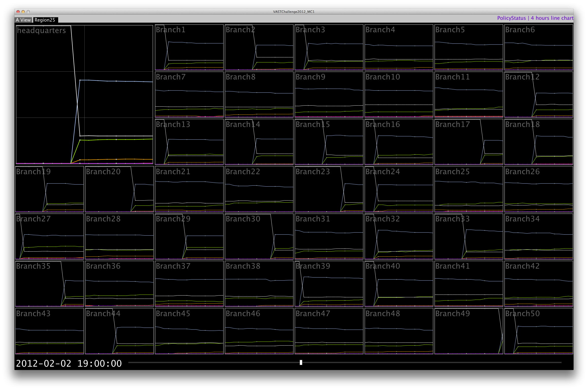Image resolution: width=588 pixels, height=390 pixels.
Task: Click the Branch32 line chart
Action: tap(399, 236)
